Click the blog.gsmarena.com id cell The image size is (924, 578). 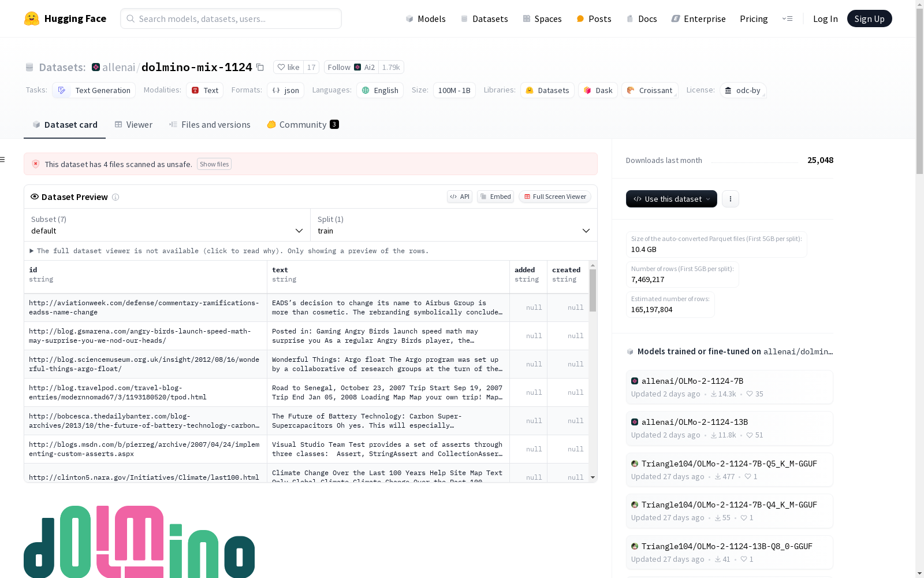click(146, 336)
